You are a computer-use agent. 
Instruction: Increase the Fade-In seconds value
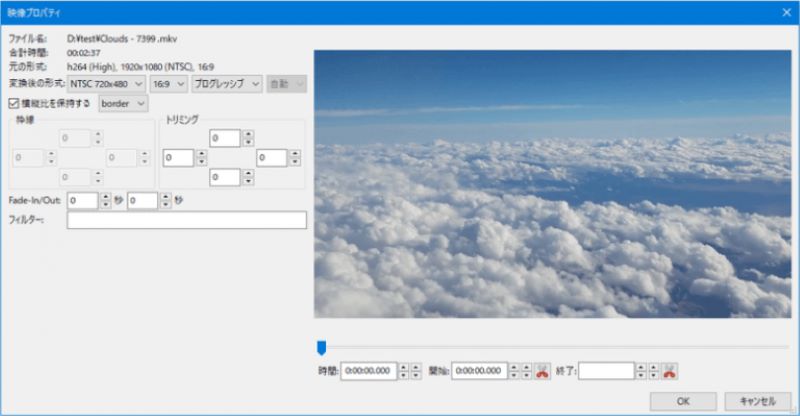tap(105, 196)
